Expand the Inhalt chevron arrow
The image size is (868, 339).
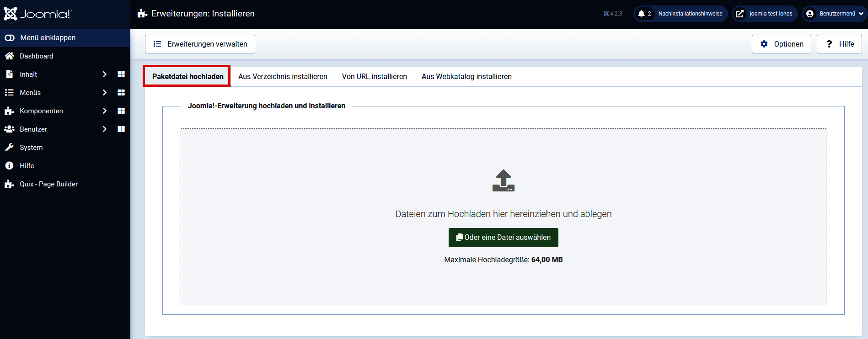pos(105,74)
